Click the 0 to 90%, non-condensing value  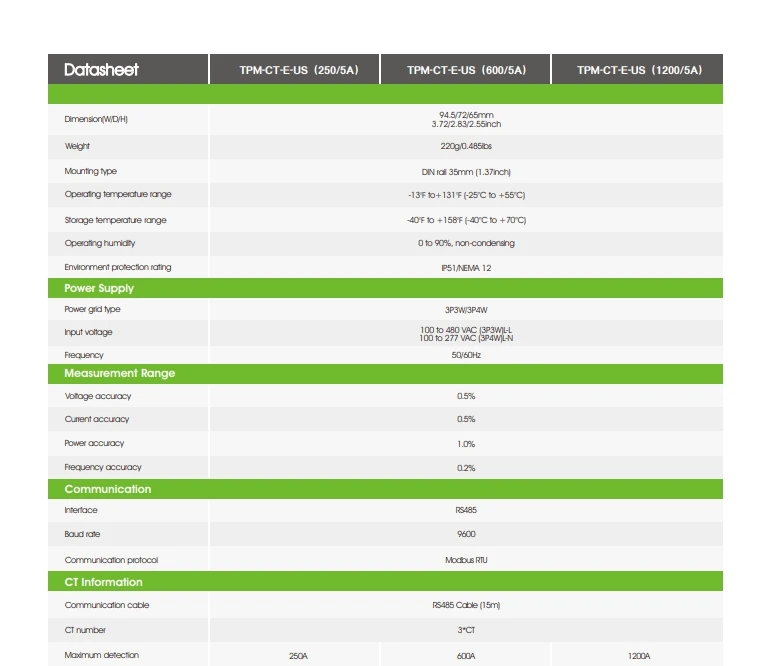click(x=466, y=243)
